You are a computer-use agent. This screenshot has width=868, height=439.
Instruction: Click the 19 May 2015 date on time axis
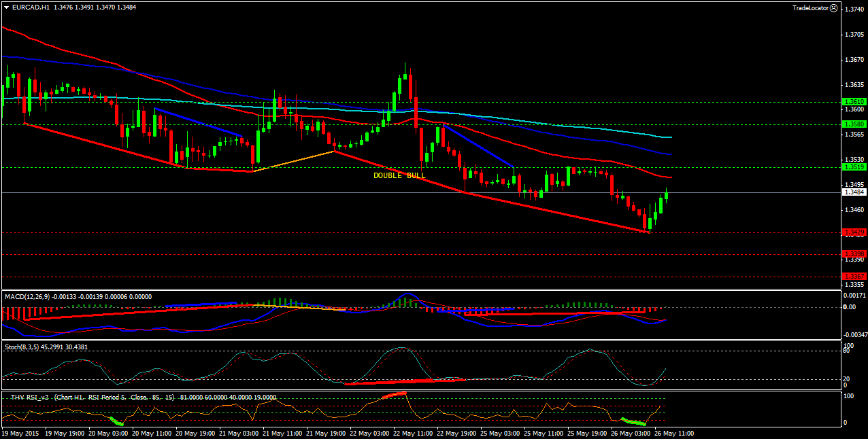(x=20, y=433)
